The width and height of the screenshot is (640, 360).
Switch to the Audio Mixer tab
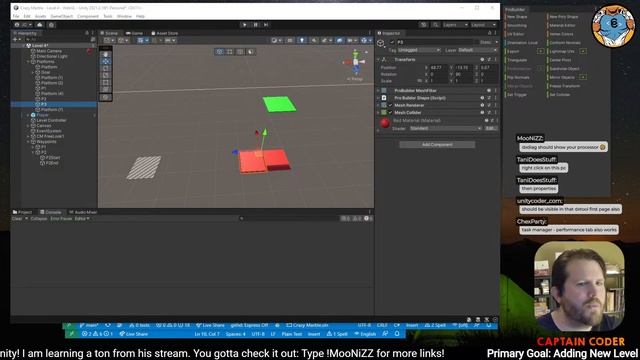click(x=83, y=212)
